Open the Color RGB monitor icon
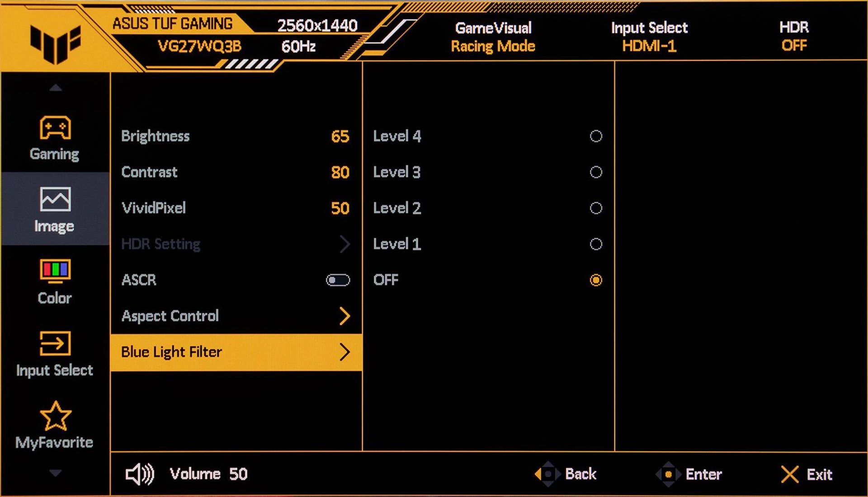868x497 pixels. point(55,271)
